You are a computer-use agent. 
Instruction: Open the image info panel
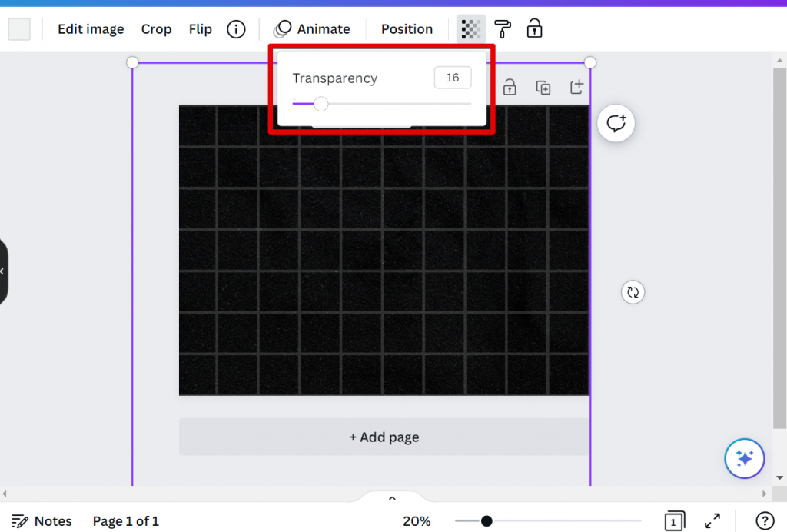[x=236, y=28]
